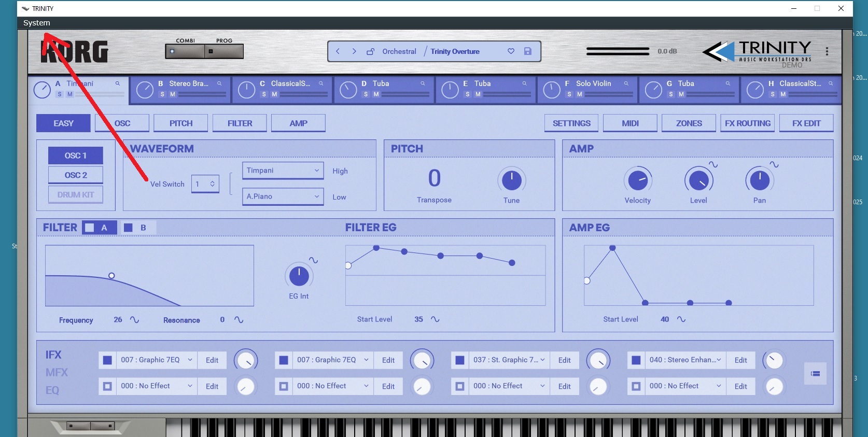Open 037 St. Graphic 7 effect dropdown
The image size is (868, 437).
coord(509,360)
